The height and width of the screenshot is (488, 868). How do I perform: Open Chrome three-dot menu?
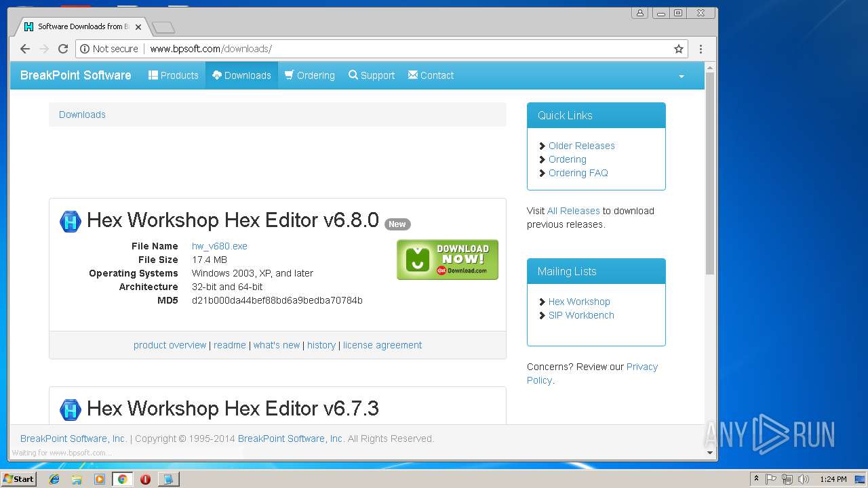(701, 49)
